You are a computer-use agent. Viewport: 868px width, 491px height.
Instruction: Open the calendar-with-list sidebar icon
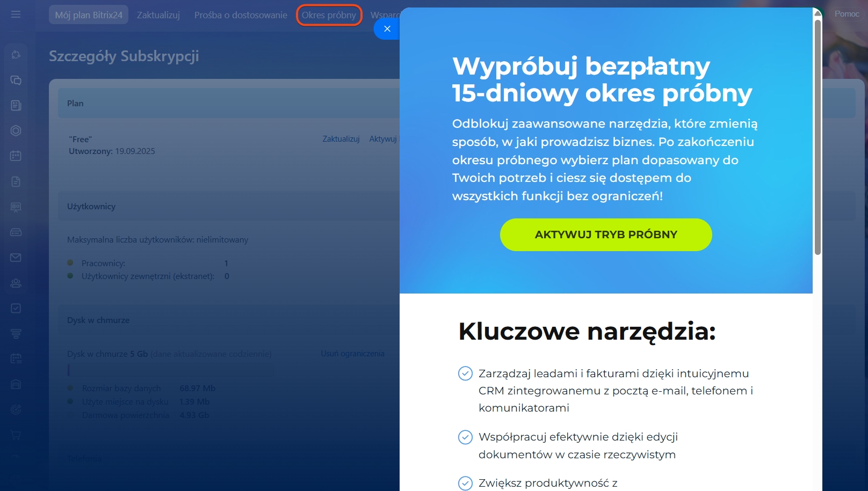coord(16,359)
